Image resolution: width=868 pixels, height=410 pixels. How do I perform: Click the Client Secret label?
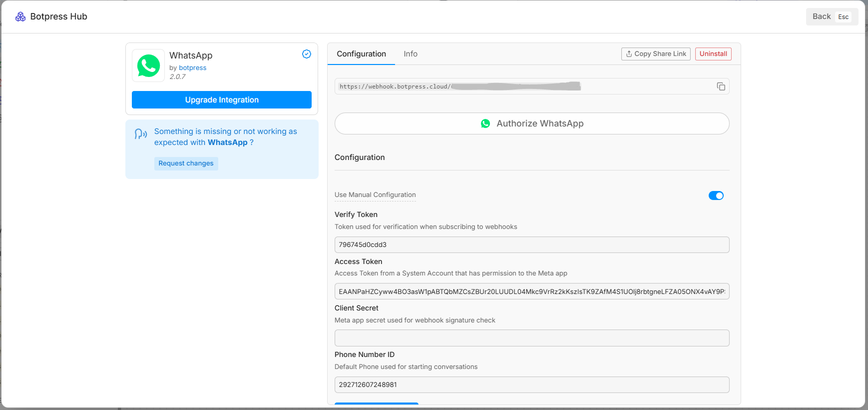coord(357,308)
